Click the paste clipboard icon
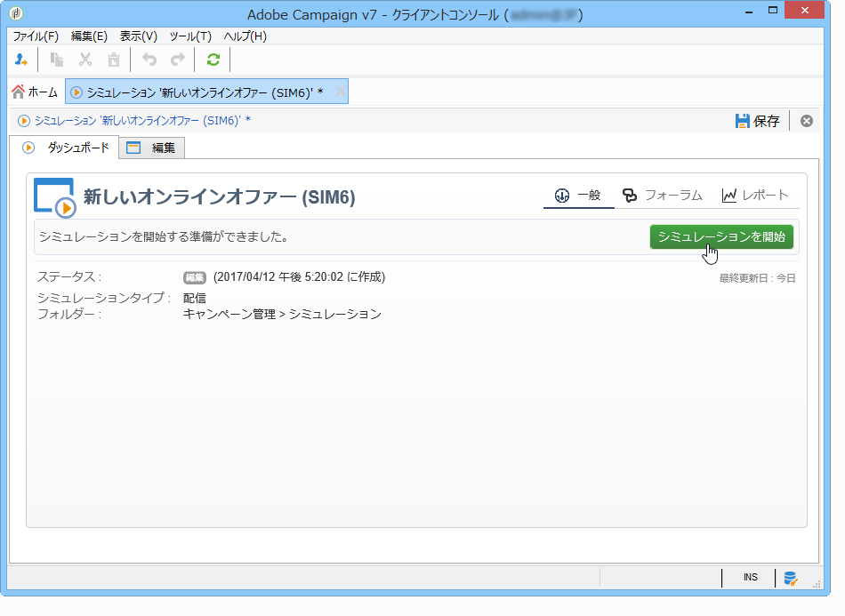The width and height of the screenshot is (845, 616). [x=113, y=60]
